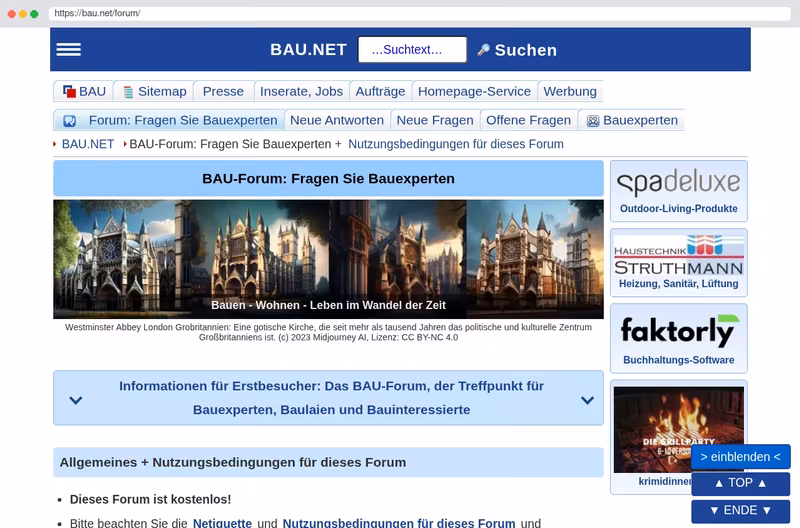800x528 pixels.
Task: Open the Grillparty fire image ad
Action: point(679,430)
